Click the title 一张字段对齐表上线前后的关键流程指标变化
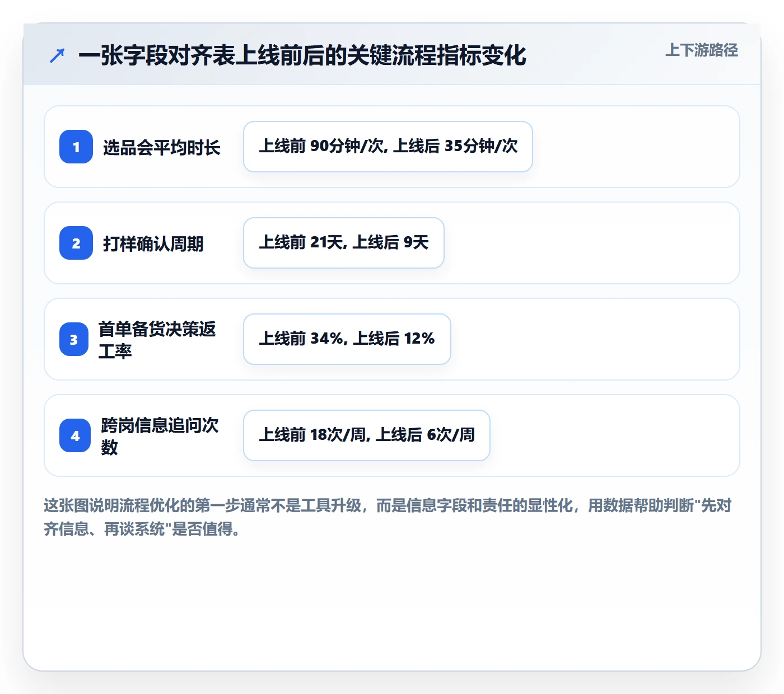The width and height of the screenshot is (784, 694). (x=302, y=55)
